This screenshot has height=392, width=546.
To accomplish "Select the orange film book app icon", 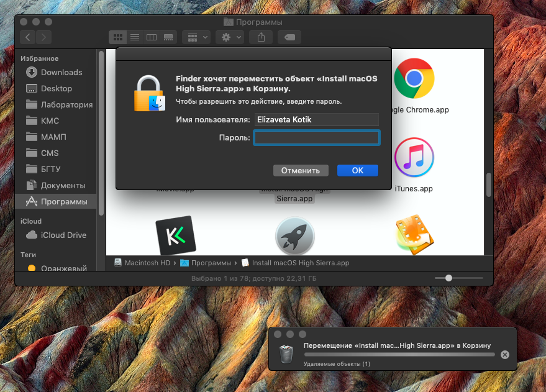I will (x=414, y=235).
